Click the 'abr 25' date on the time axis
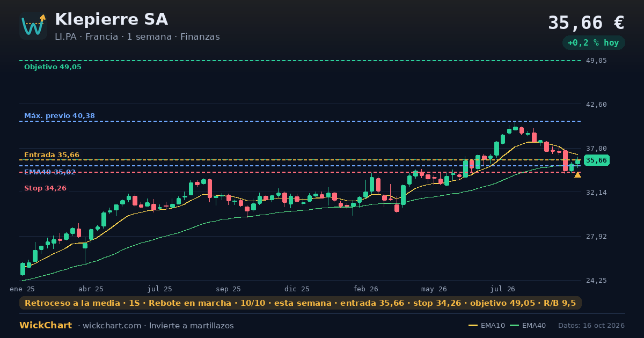 tap(91, 289)
